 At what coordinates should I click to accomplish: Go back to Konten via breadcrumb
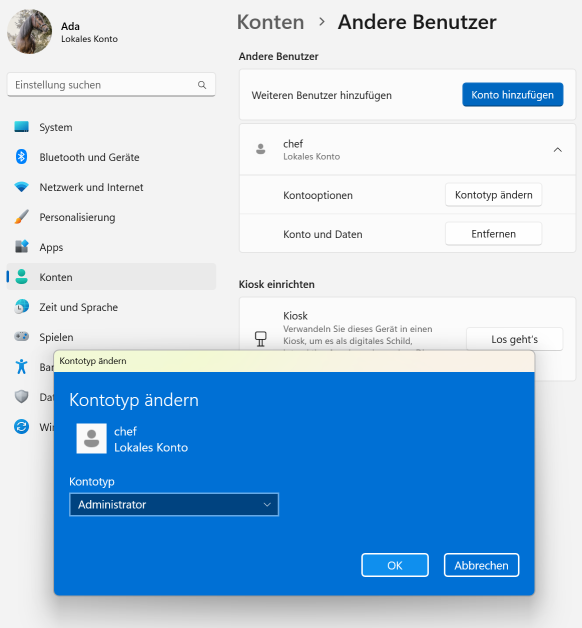click(x=270, y=22)
